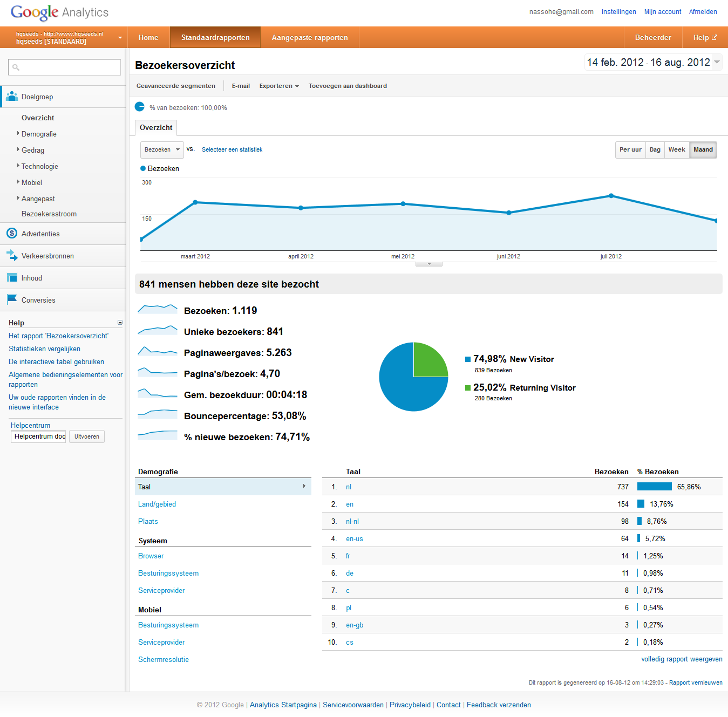
Task: Click the search magnifier icon
Action: tap(16, 67)
